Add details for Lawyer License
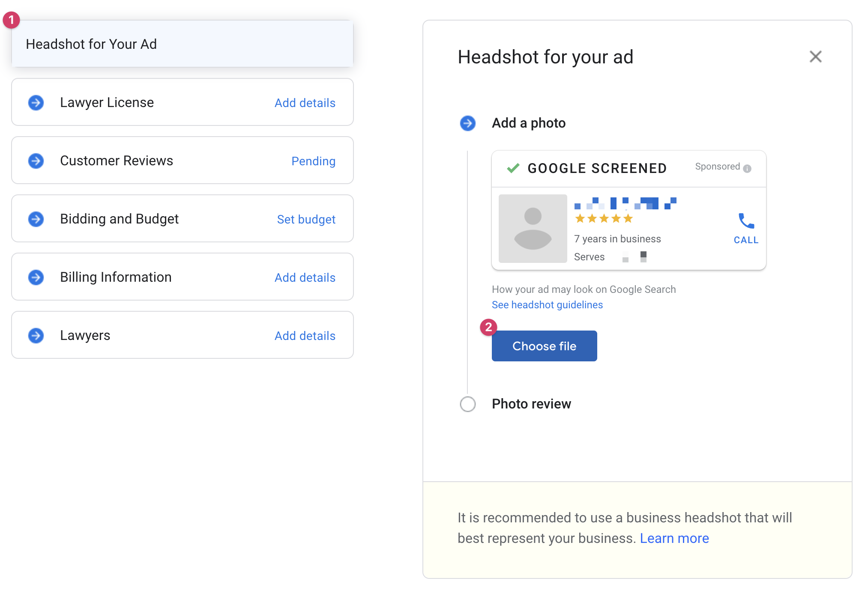 (x=305, y=103)
